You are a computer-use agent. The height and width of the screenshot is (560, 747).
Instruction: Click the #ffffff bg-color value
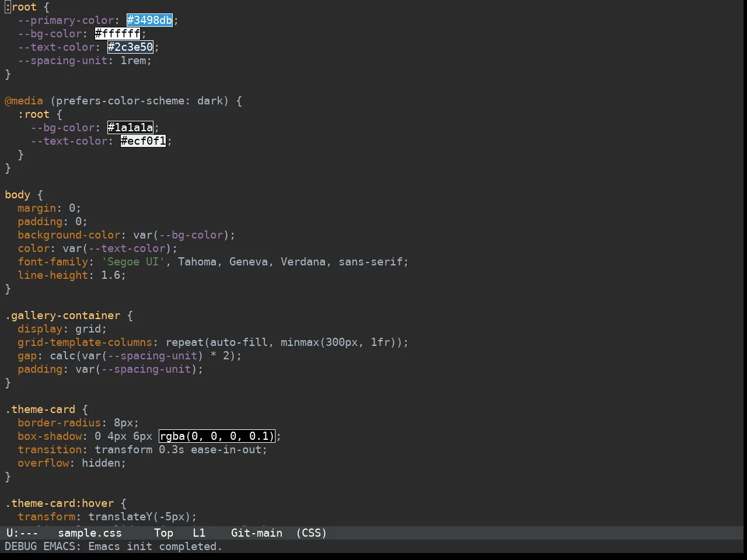117,34
